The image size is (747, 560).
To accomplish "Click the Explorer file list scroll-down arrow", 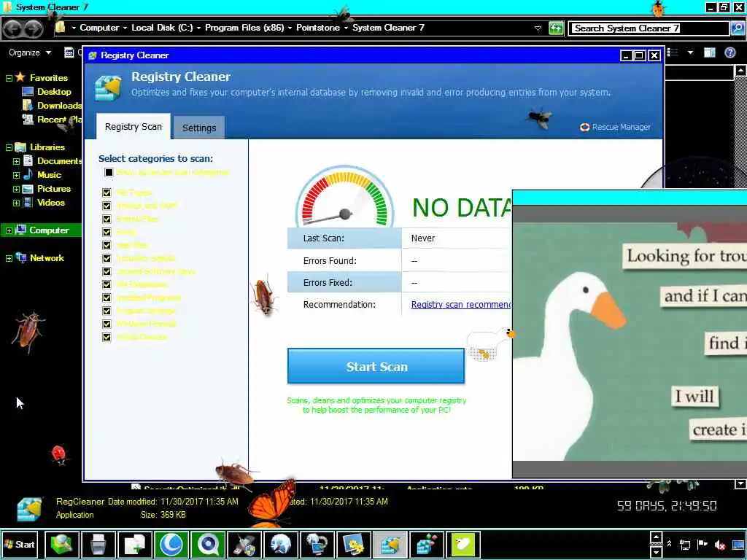I will (741, 484).
